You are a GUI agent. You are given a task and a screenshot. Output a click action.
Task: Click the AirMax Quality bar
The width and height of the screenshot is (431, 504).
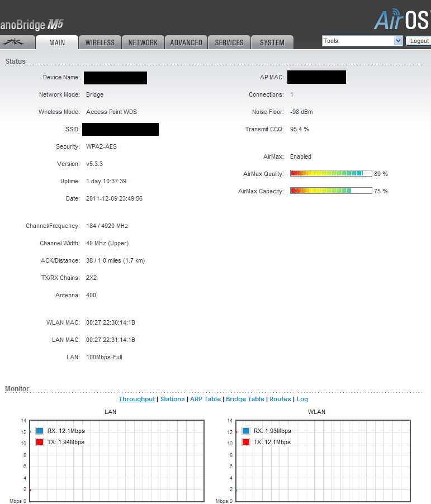click(331, 174)
